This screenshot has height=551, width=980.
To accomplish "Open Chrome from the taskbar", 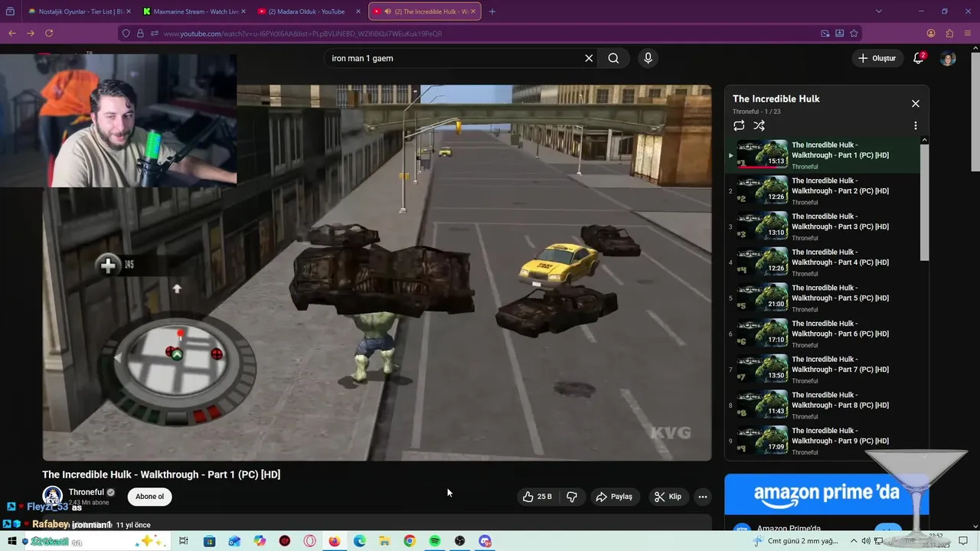I will point(410,541).
